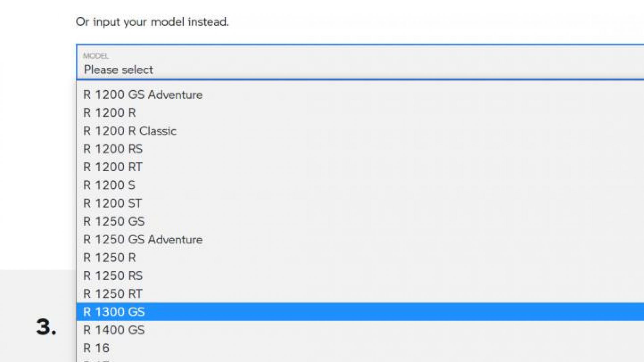Pick the R 1250 RS model

113,276
